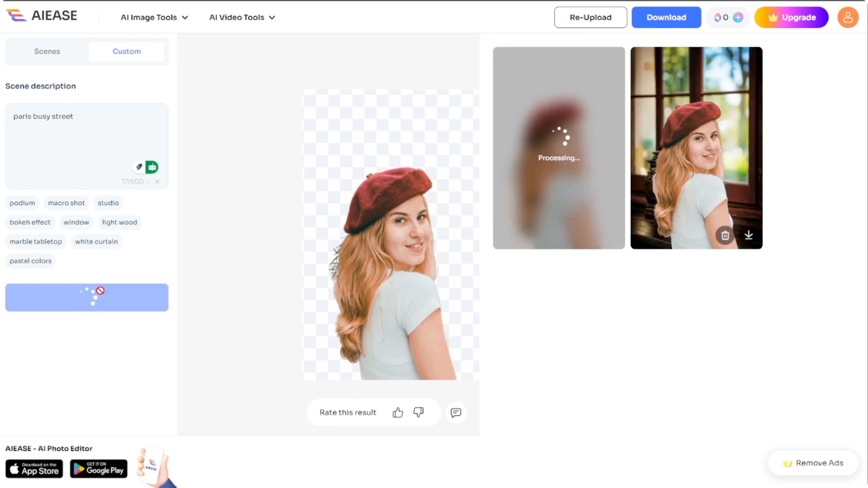Click the AIEASE logo
The image size is (868, 488).
point(42,16)
